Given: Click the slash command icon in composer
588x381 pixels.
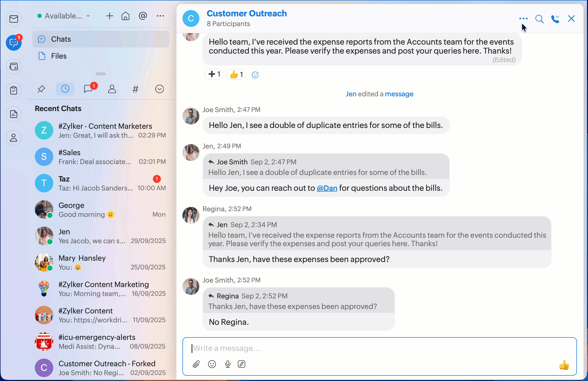Looking at the screenshot, I should click(242, 364).
